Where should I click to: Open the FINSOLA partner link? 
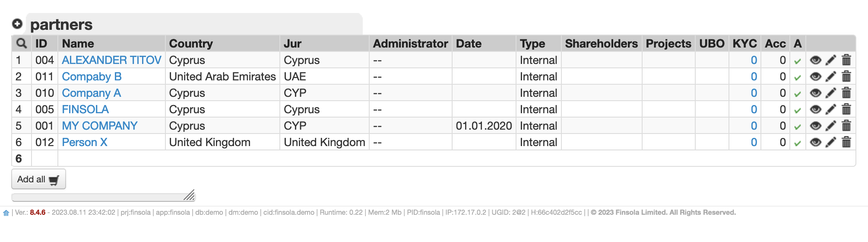tap(85, 109)
